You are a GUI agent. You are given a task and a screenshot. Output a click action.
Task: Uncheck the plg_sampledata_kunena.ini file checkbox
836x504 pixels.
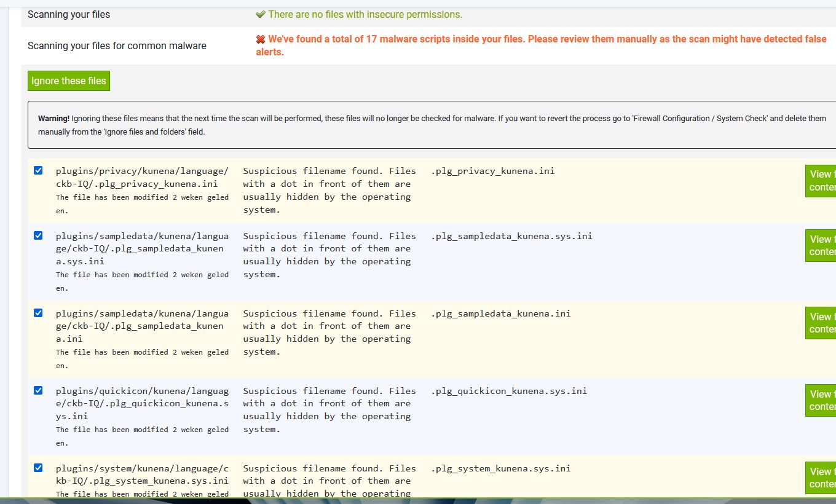coord(38,313)
